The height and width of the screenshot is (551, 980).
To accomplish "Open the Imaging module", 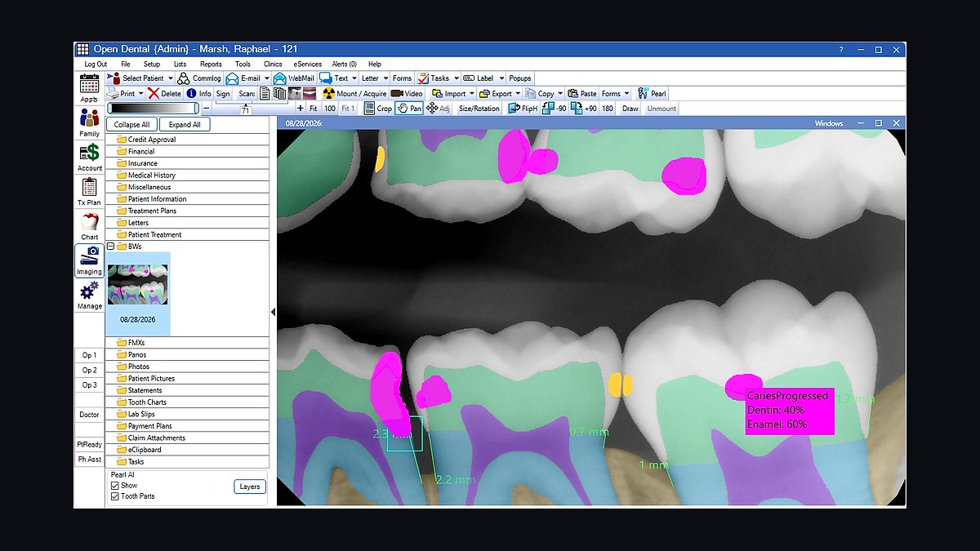I will (x=89, y=261).
